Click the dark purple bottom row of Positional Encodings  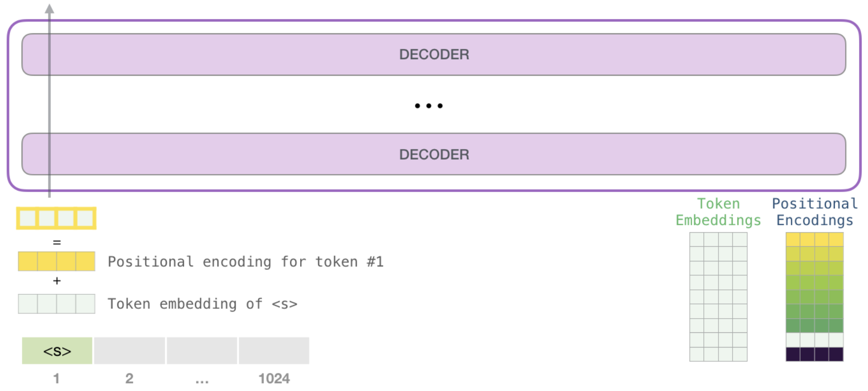[x=815, y=354]
